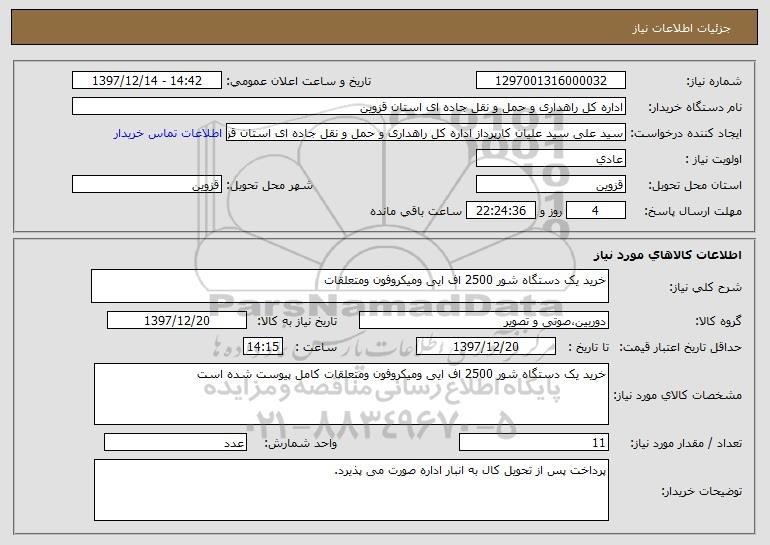This screenshot has height=545, width=770.
Task: Click the announcement date field 1397/12/14 - 14:42
Action: [x=147, y=81]
